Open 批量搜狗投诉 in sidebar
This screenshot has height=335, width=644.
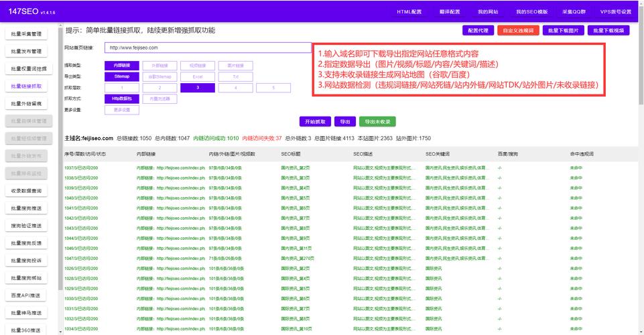(26, 261)
